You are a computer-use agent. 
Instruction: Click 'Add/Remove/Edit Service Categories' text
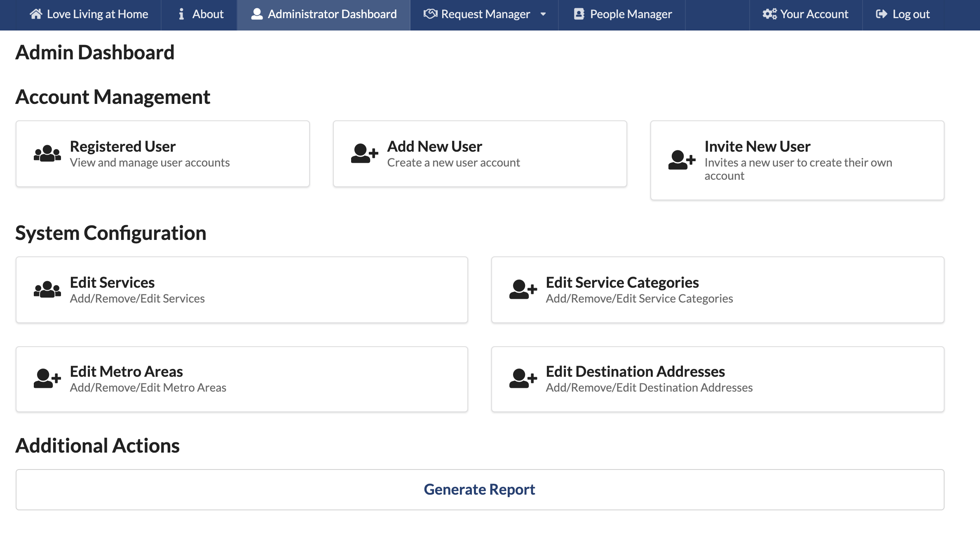click(639, 298)
